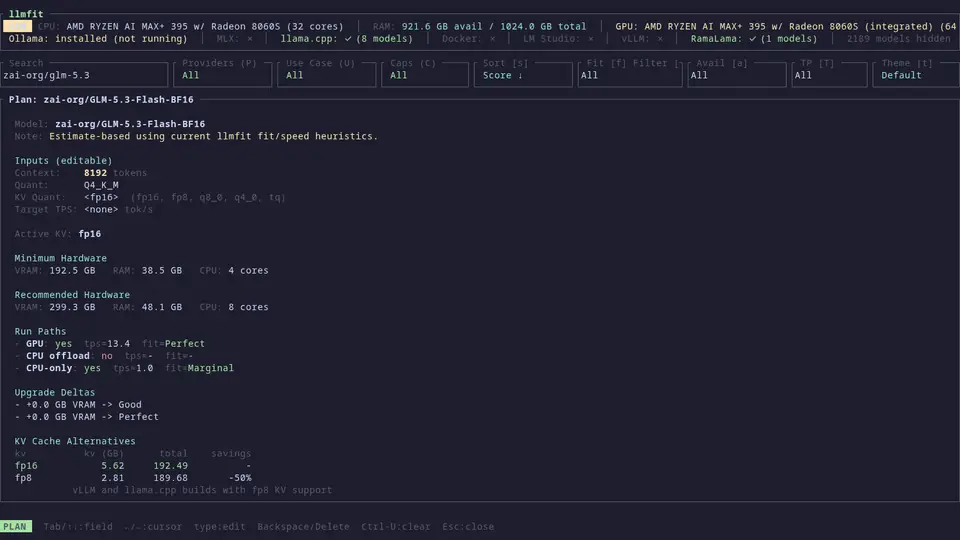Click the minimum RAM 38.5 GB value

click(x=162, y=271)
